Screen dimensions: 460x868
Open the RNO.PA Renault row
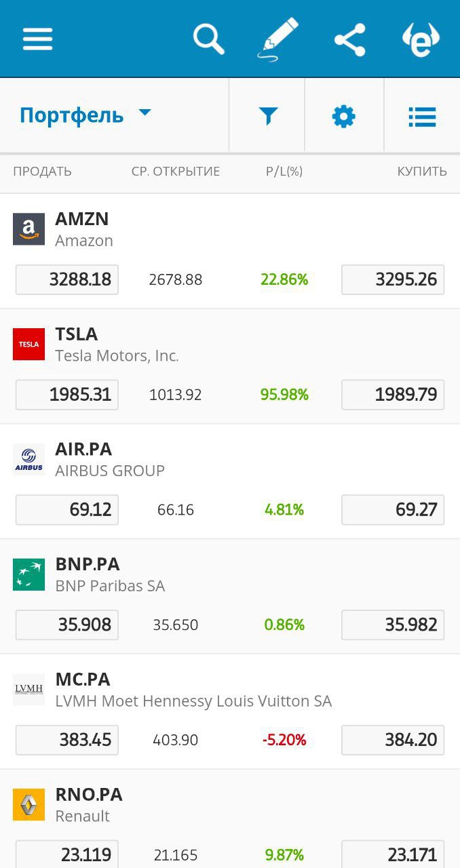[x=230, y=818]
